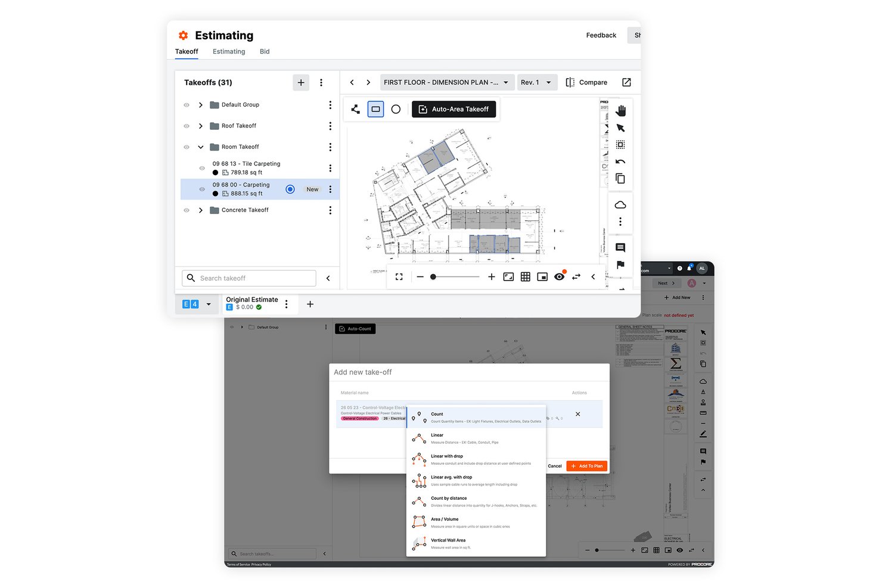Collapse the Room Takeoff folder
Screen dimensions: 882x588
tap(201, 147)
